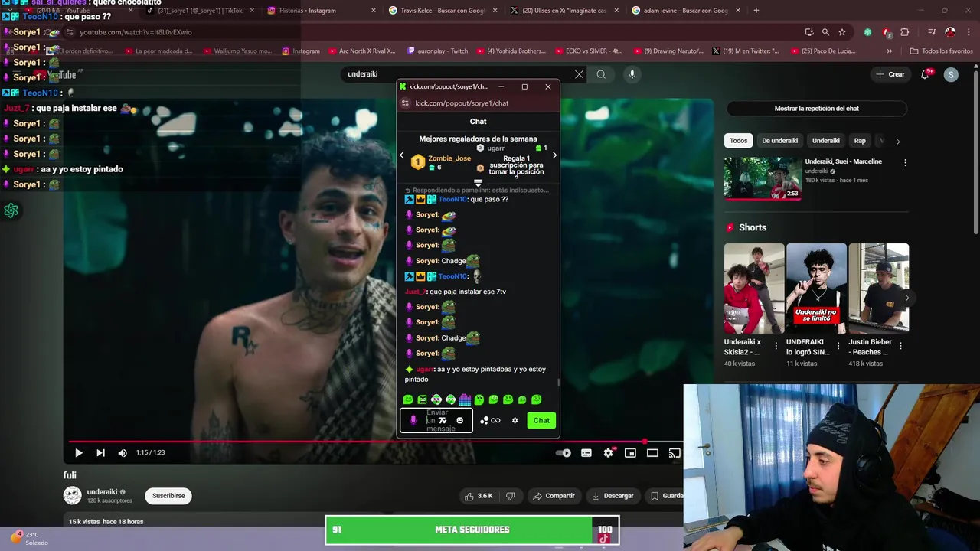Show more filter chips with the arrow

(897, 141)
